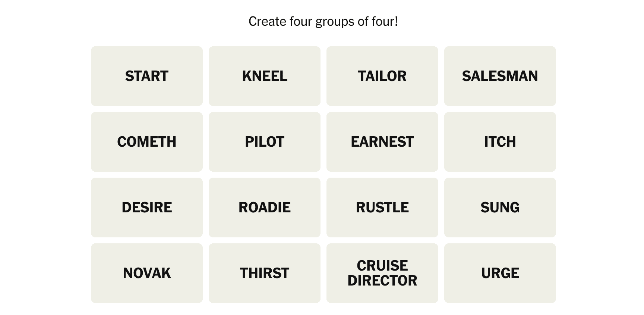Click the SUNG tile
Viewport: 644px width, 315px height.
coord(500,208)
